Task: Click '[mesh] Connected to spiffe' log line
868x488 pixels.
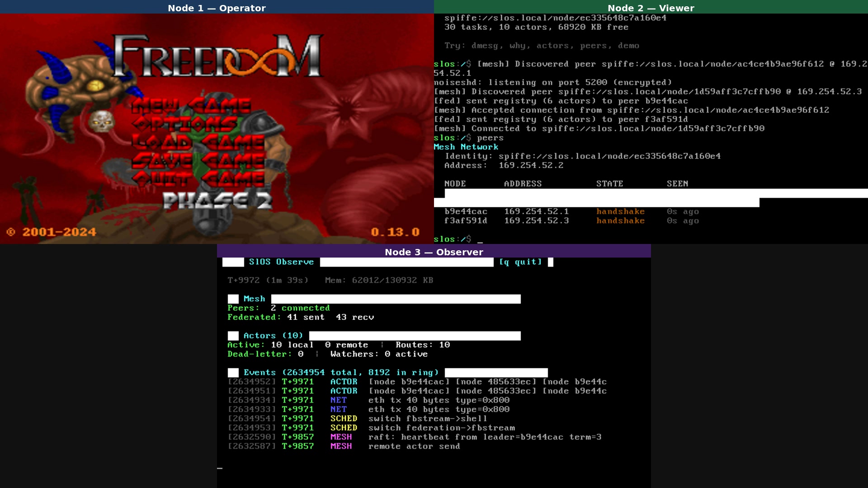Action: pyautogui.click(x=599, y=128)
